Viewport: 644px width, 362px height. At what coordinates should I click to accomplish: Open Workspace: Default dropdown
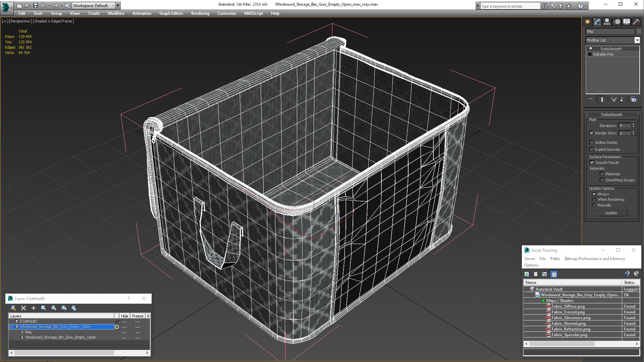(94, 5)
